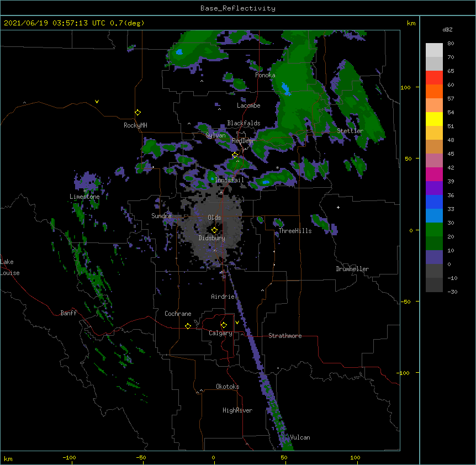
Task: Select the tan 45-48 dBZ legend swatch
Action: (434, 146)
